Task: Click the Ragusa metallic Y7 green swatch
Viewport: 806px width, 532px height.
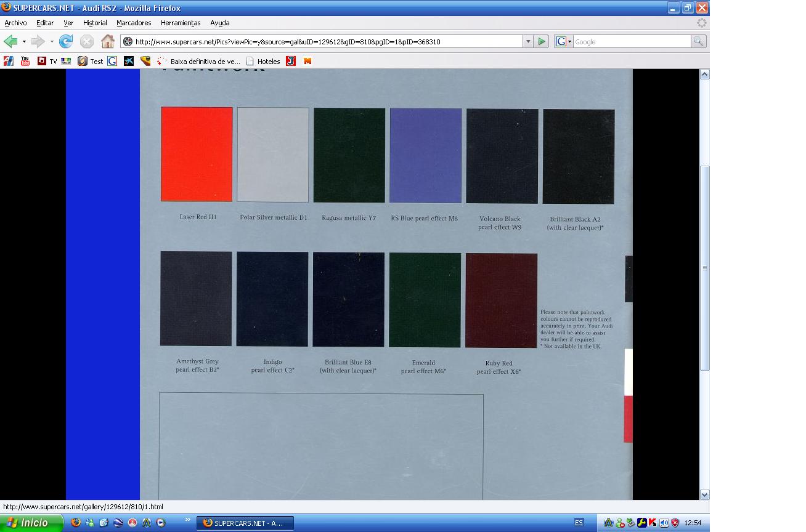Action: [x=349, y=155]
